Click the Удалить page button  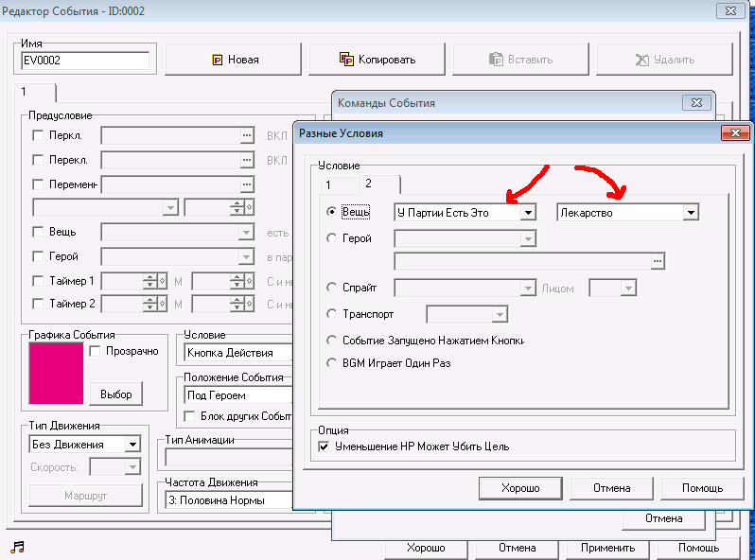pyautogui.click(x=664, y=60)
